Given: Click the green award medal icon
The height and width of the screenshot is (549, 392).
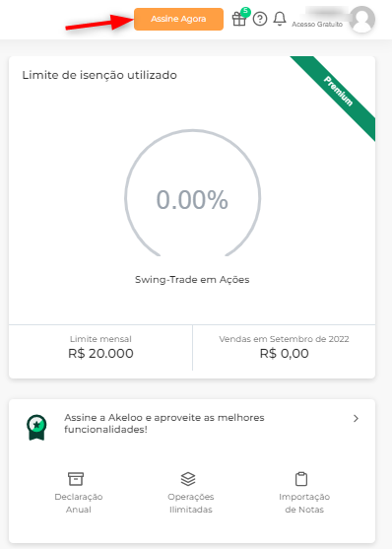Looking at the screenshot, I should pyautogui.click(x=36, y=427).
